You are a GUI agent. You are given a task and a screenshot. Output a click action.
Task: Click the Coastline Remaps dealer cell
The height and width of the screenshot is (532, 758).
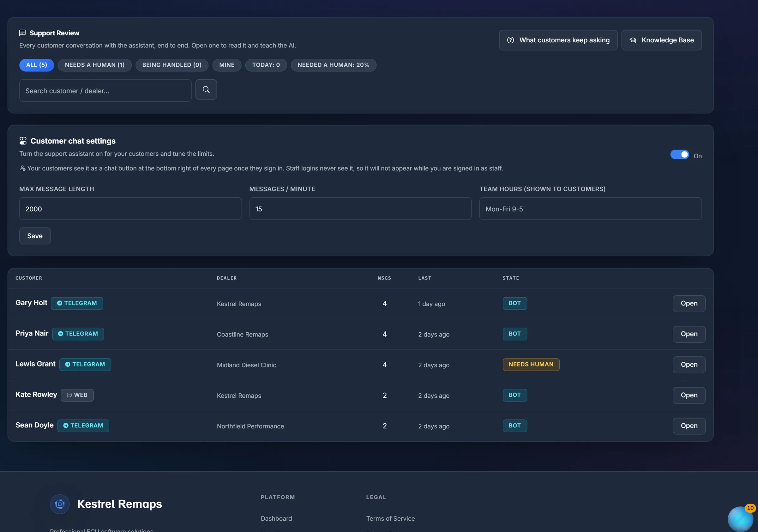(242, 334)
